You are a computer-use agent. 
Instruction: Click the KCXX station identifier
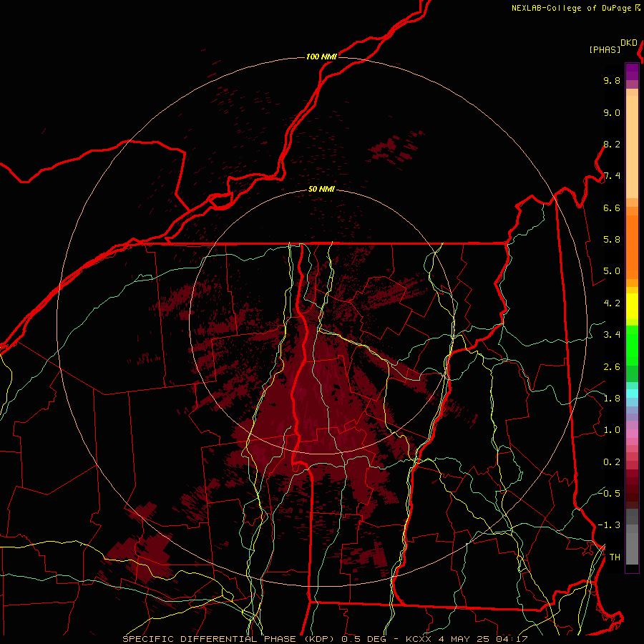point(419,639)
